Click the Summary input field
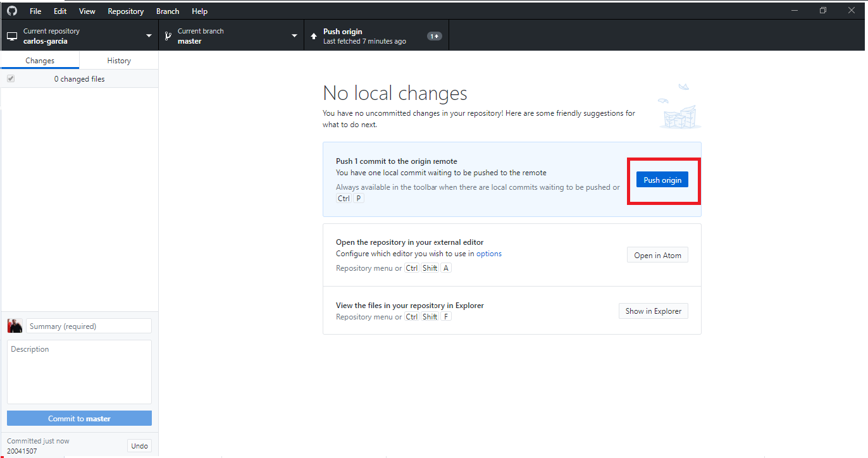This screenshot has width=868, height=458. point(89,326)
